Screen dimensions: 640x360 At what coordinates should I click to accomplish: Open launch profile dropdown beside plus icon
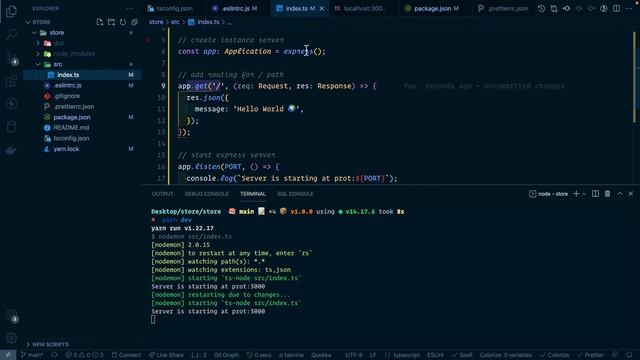pos(584,194)
